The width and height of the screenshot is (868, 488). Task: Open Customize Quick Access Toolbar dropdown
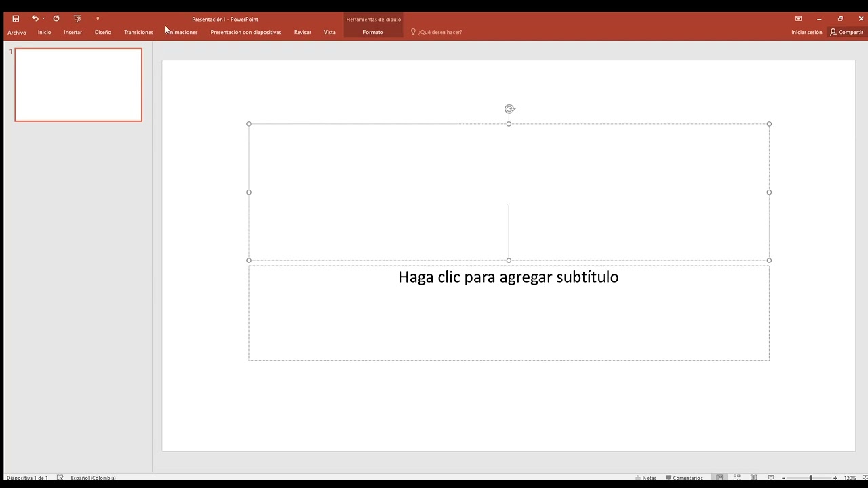[98, 19]
